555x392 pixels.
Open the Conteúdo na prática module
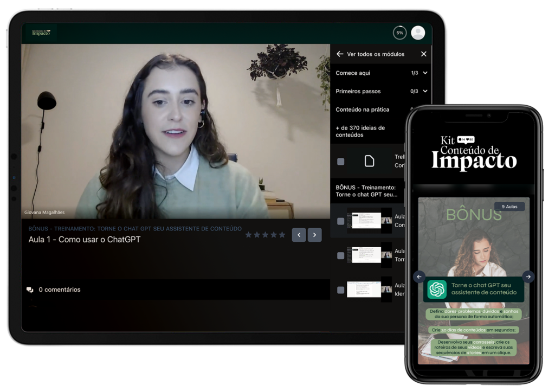click(362, 110)
